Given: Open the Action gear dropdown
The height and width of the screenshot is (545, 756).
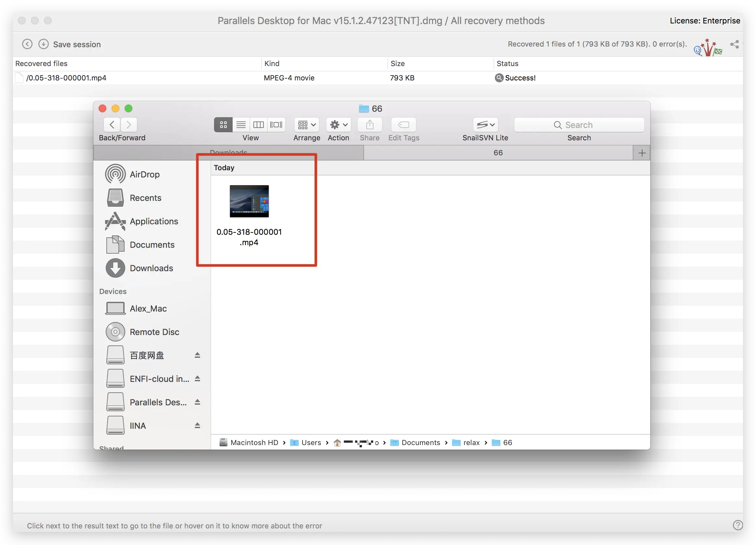Looking at the screenshot, I should coord(338,125).
